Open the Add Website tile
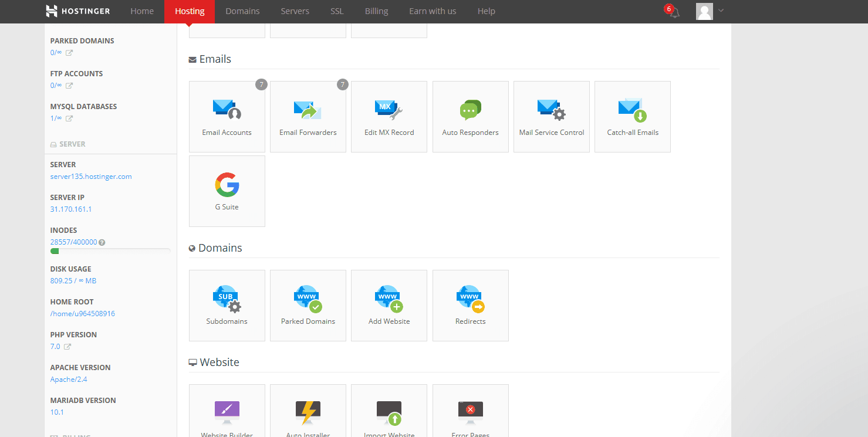Image resolution: width=868 pixels, height=437 pixels. (389, 306)
